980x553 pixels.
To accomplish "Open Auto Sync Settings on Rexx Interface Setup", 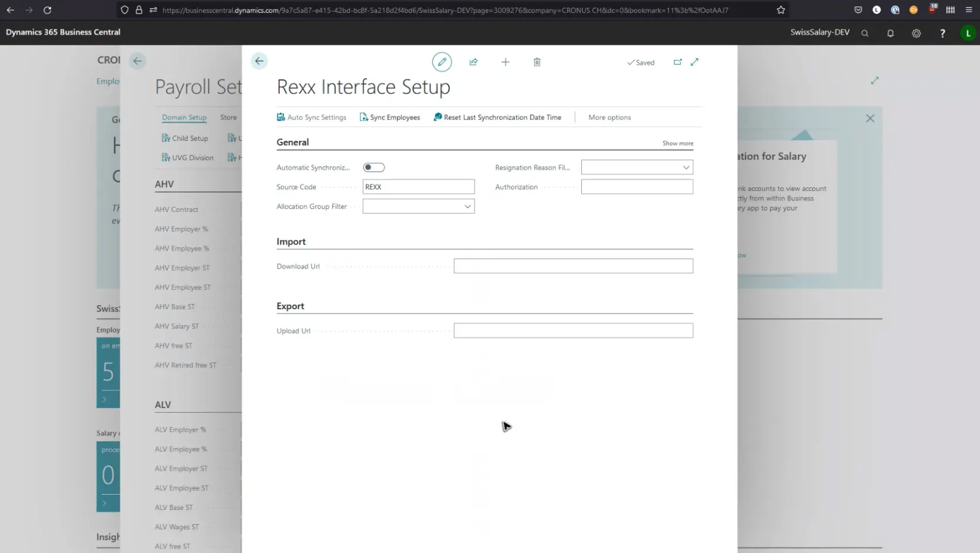I will 312,117.
